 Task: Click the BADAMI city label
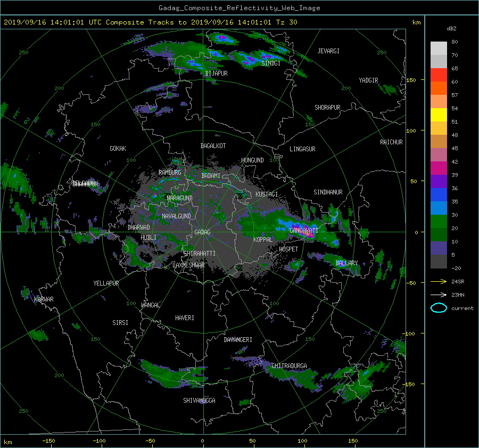(x=211, y=176)
